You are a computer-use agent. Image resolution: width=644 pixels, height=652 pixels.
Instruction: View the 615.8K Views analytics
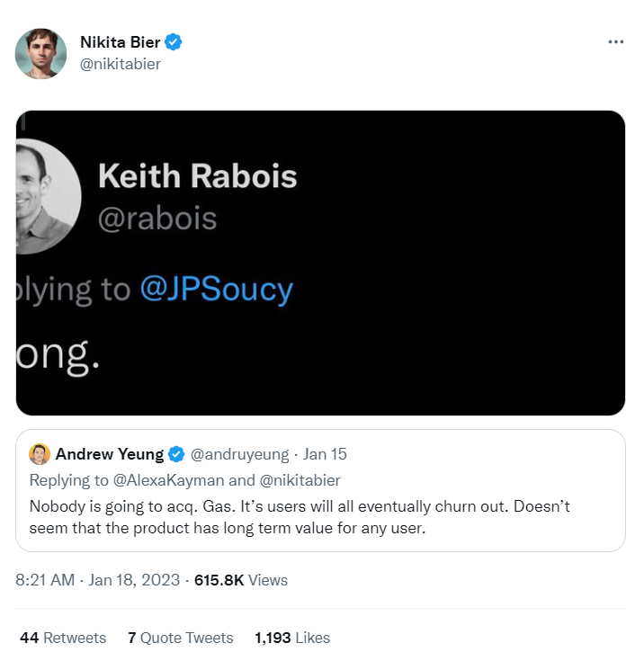pos(240,580)
